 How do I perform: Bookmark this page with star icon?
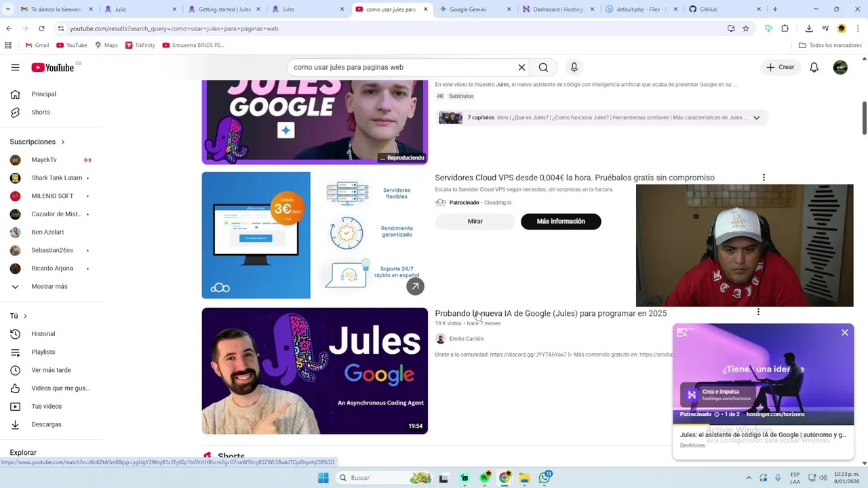pos(745,28)
